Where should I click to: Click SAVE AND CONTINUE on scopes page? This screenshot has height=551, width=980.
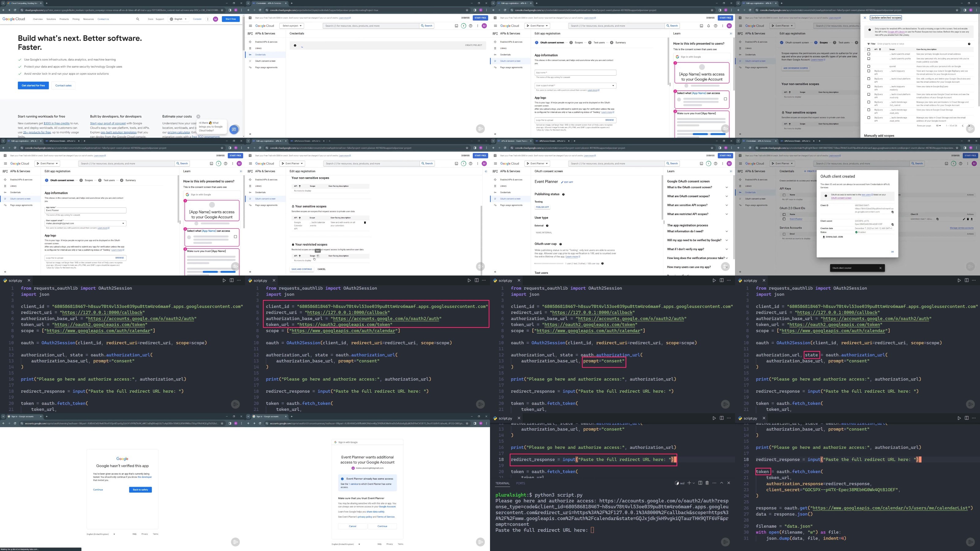302,269
